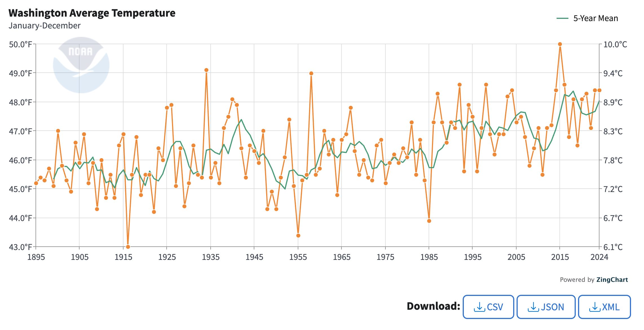Click the download arrow icon beside CSV

479,307
